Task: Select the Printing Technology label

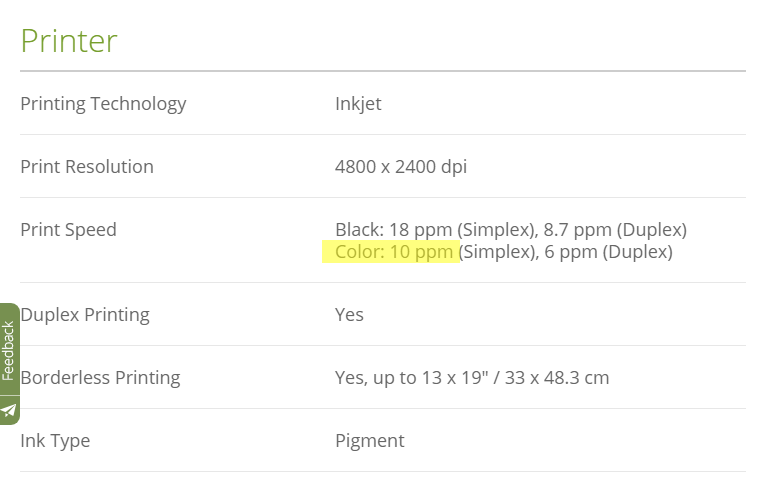Action: [103, 104]
